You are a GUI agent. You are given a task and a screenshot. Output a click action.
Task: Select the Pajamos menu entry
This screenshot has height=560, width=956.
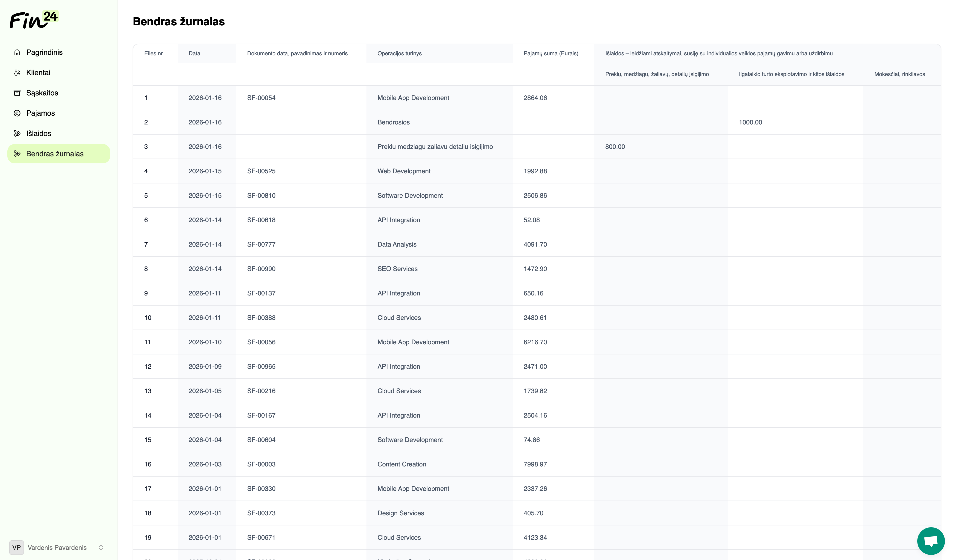point(41,113)
